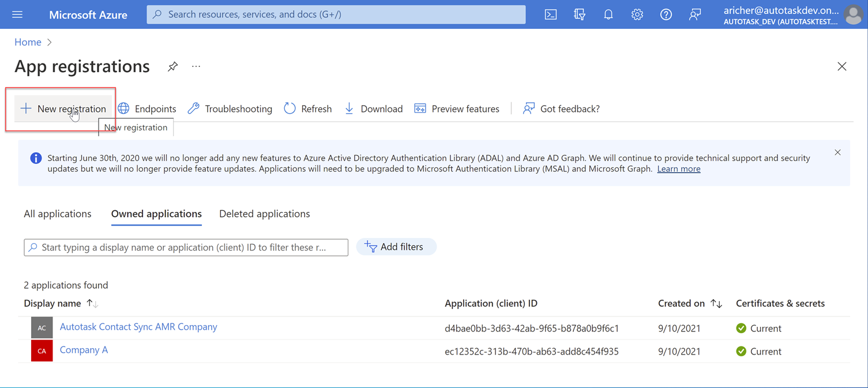The image size is (868, 388).
Task: Click Add filters button
Action: click(396, 247)
